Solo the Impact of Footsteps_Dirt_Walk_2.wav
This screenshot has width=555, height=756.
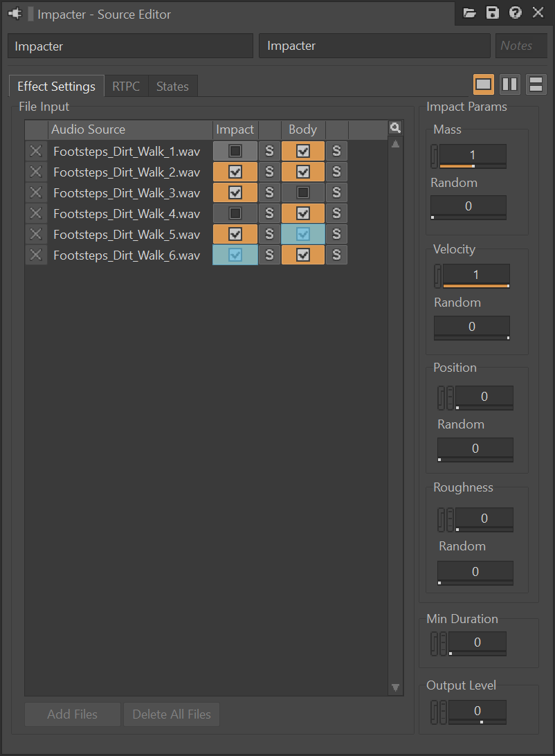(269, 172)
